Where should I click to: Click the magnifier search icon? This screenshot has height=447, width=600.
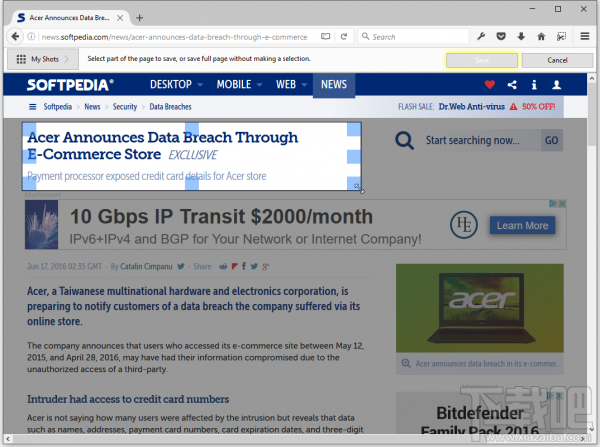click(404, 140)
